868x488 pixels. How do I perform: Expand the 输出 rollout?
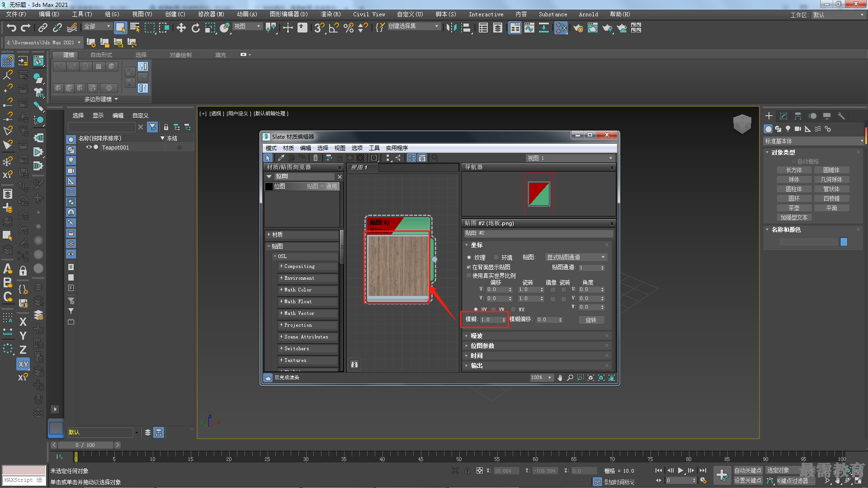click(x=538, y=366)
